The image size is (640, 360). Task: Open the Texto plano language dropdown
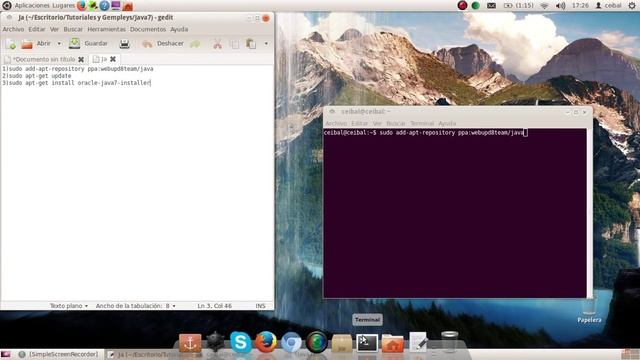pyautogui.click(x=69, y=306)
